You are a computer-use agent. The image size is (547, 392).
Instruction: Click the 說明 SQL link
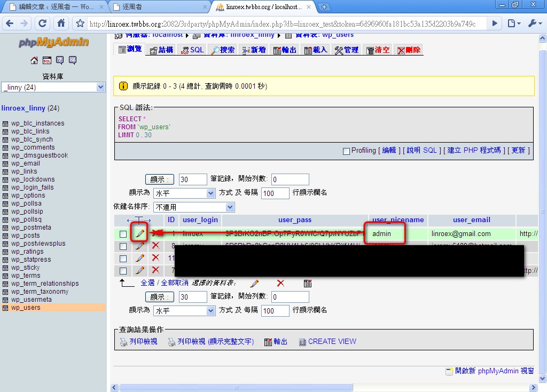click(421, 150)
